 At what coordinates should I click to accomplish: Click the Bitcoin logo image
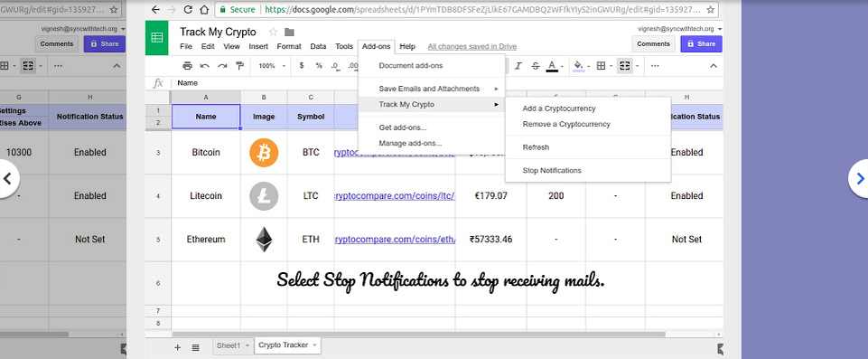(264, 152)
